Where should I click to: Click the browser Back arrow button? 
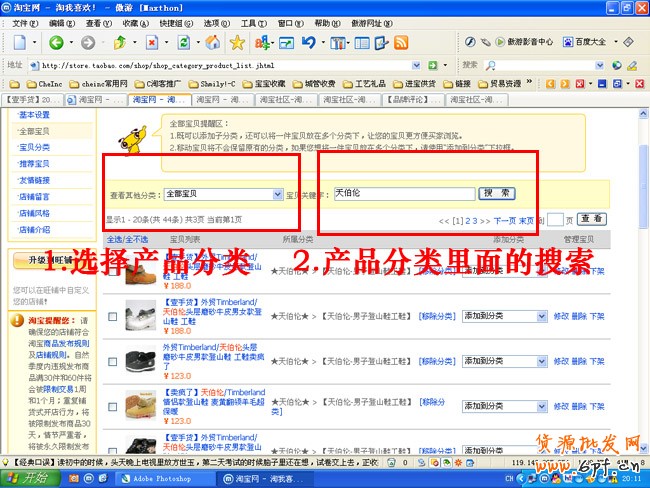click(56, 42)
